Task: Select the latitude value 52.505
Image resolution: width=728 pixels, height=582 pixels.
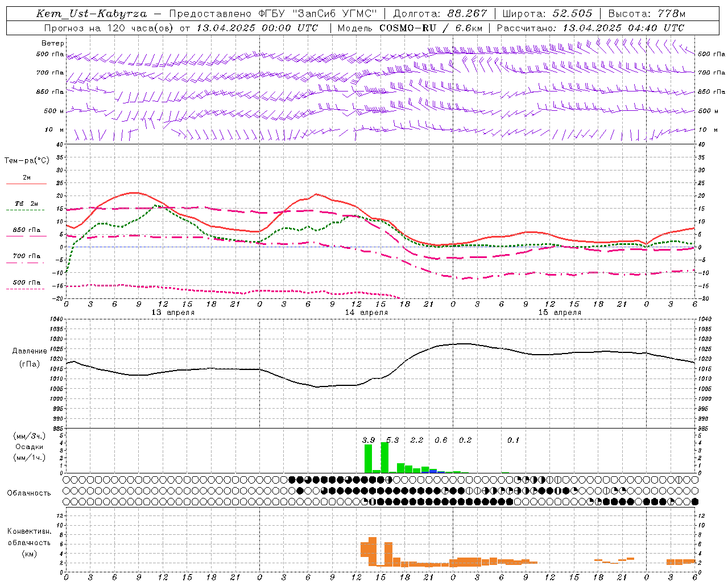Action: [572, 14]
